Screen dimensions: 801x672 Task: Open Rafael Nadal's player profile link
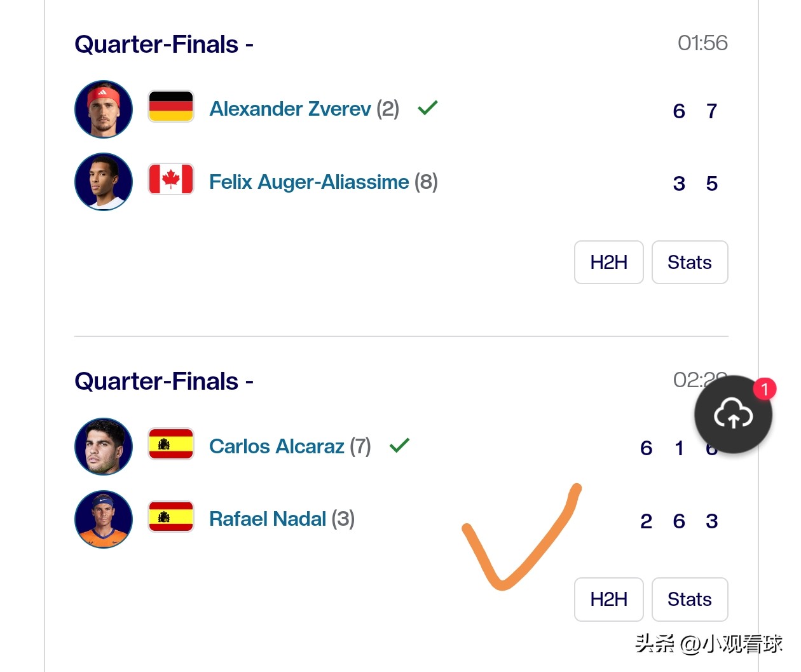(268, 519)
